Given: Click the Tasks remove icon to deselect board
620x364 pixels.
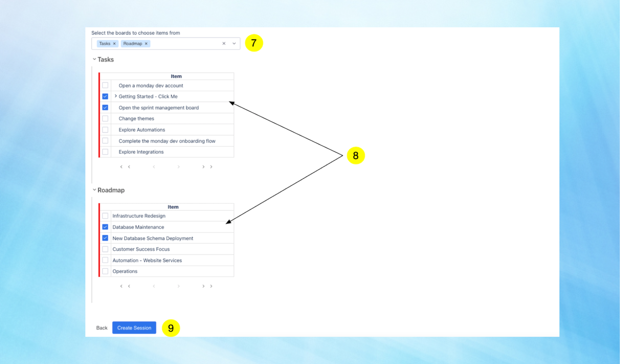Looking at the screenshot, I should click(114, 43).
